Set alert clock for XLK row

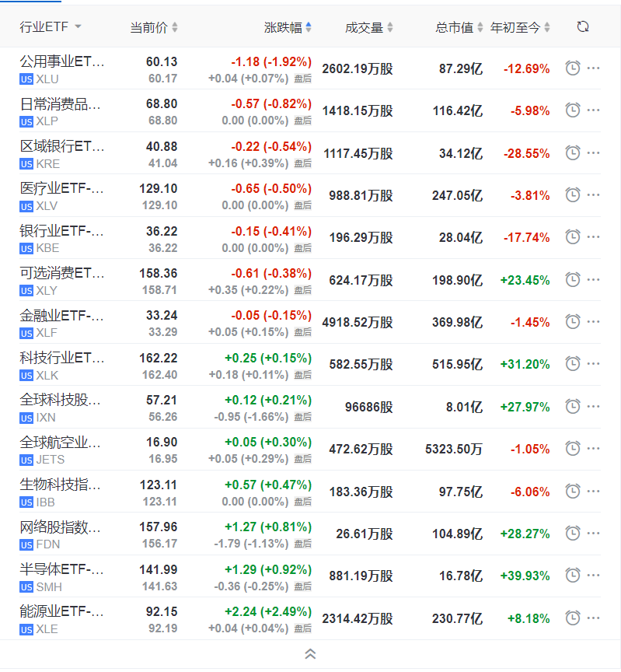coord(573,364)
